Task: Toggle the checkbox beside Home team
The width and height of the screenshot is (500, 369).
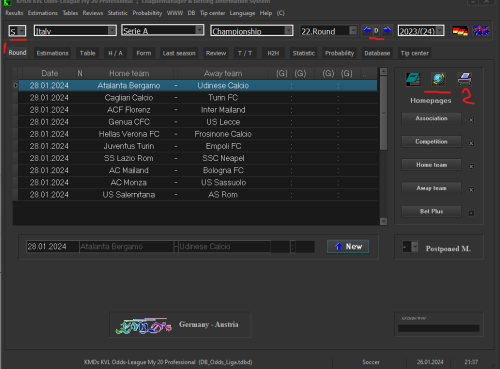Action: pyautogui.click(x=471, y=166)
